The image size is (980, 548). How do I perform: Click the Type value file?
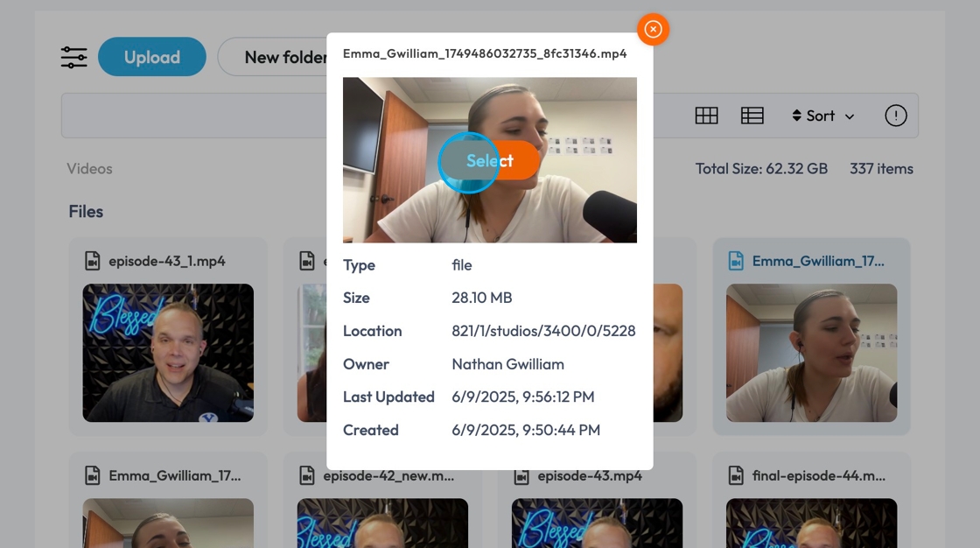point(462,265)
